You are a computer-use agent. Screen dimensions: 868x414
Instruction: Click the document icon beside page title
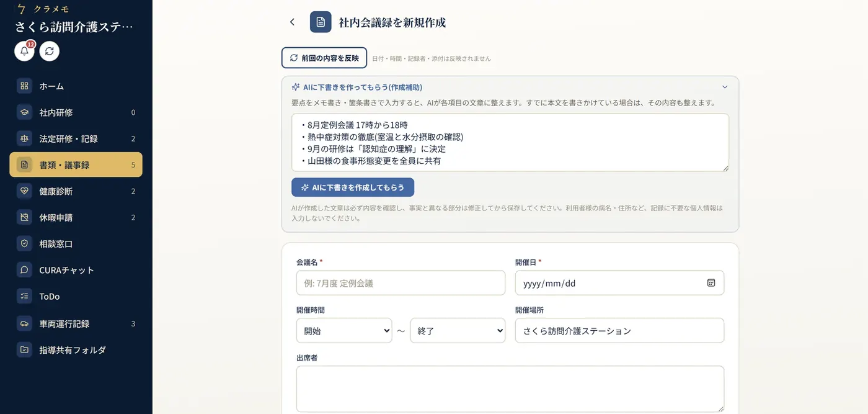[321, 22]
